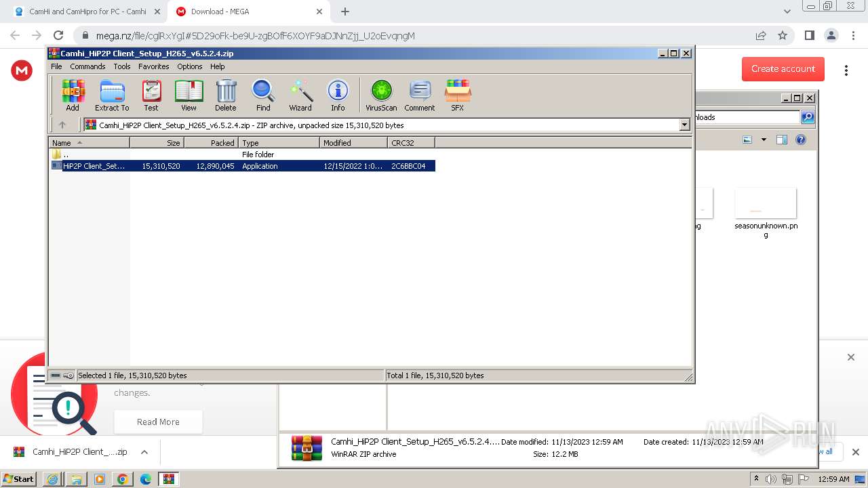Click the Extract To toolbar icon
868x488 pixels.
click(x=112, y=95)
